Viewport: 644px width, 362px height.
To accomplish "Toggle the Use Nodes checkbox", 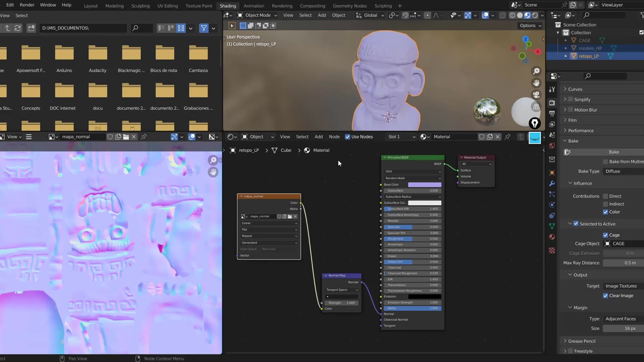I will tap(348, 137).
